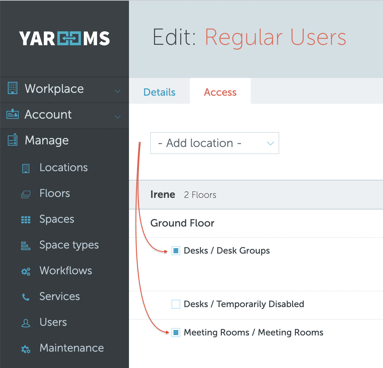Click the 2 Floors label

[x=200, y=195]
